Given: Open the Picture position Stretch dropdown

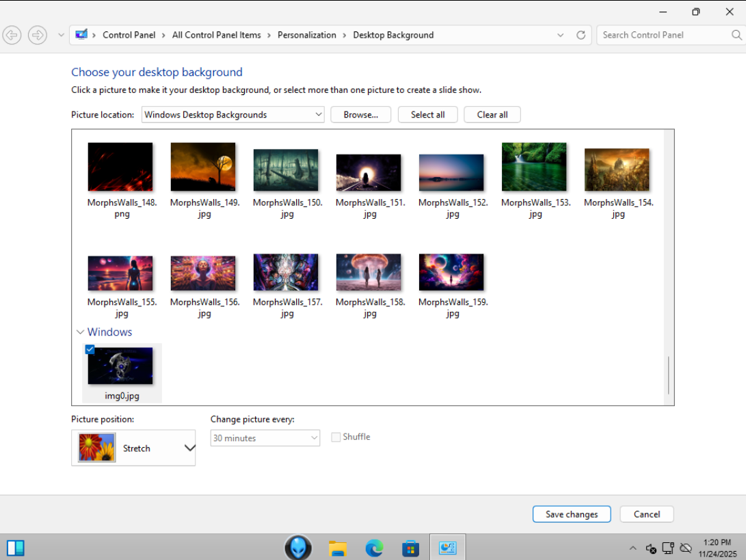Looking at the screenshot, I should click(x=133, y=448).
